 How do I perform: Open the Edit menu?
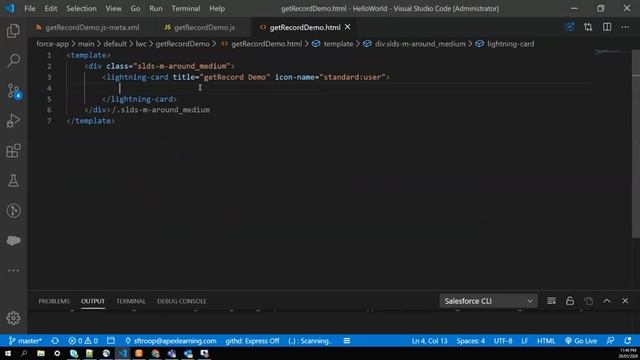pos(51,8)
